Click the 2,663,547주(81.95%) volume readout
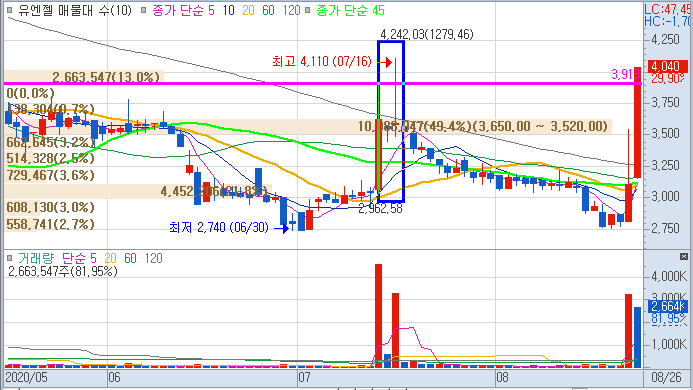Viewport: 693px width, 390px height. pos(63,271)
